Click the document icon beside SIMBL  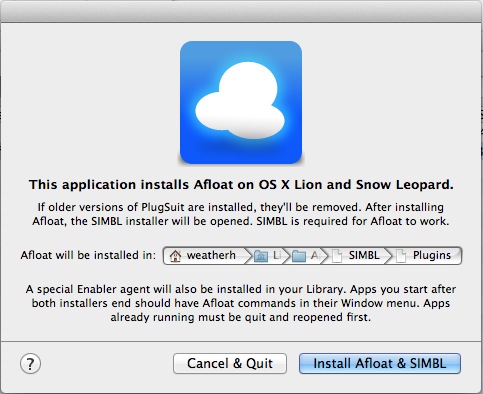coord(337,256)
